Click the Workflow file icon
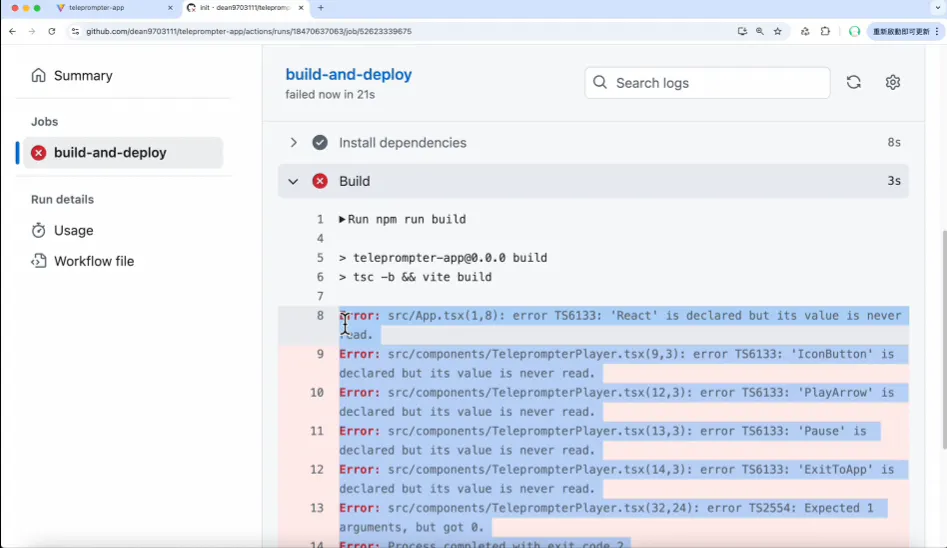Image resolution: width=947 pixels, height=548 pixels. 39,261
